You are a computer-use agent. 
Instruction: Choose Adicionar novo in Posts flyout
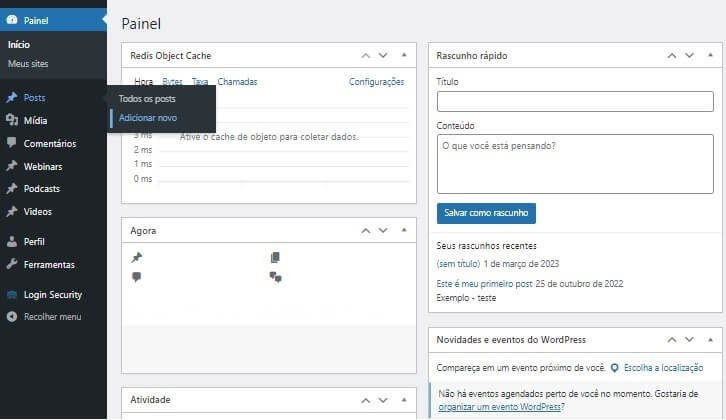coord(148,118)
